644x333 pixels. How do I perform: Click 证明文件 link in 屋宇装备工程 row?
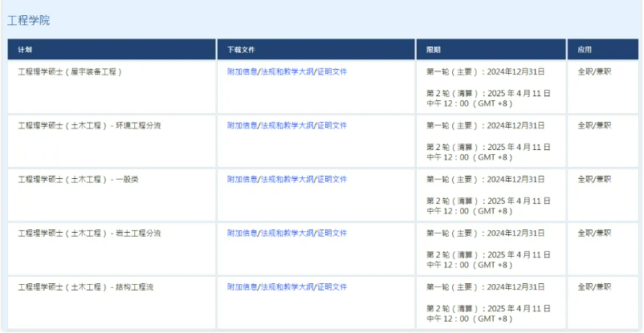coord(332,71)
